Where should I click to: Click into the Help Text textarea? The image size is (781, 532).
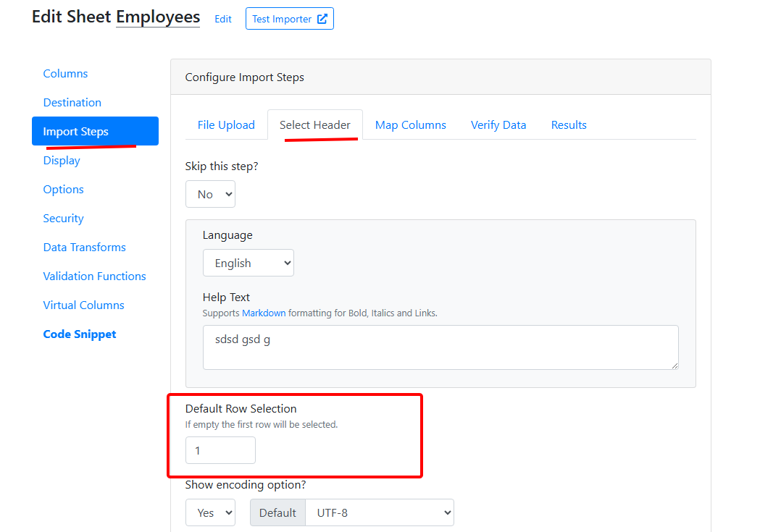pyautogui.click(x=440, y=347)
